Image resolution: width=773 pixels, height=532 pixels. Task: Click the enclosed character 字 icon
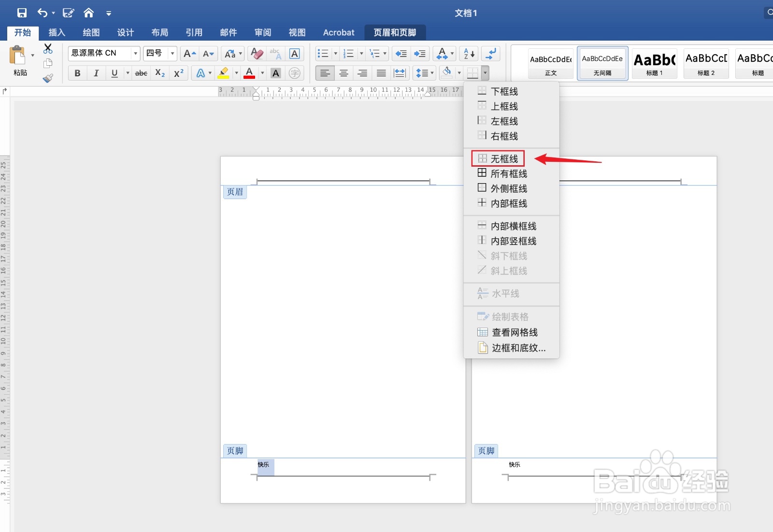coord(295,73)
